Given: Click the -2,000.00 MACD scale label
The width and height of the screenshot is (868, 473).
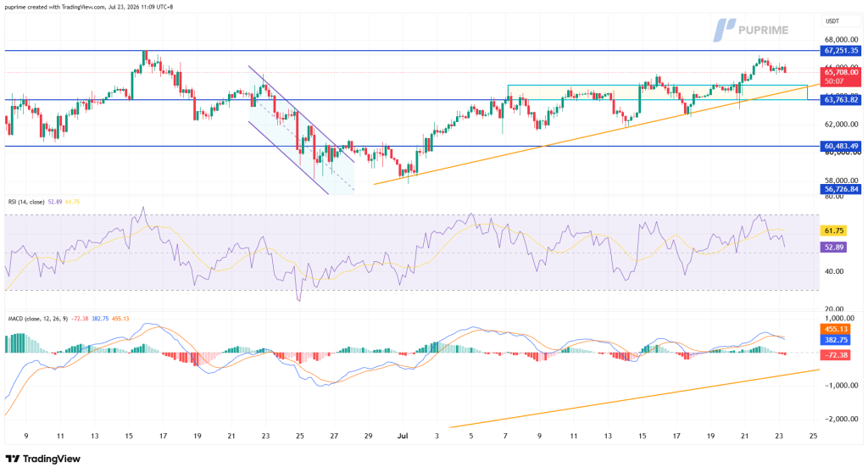Looking at the screenshot, I should 843,420.
